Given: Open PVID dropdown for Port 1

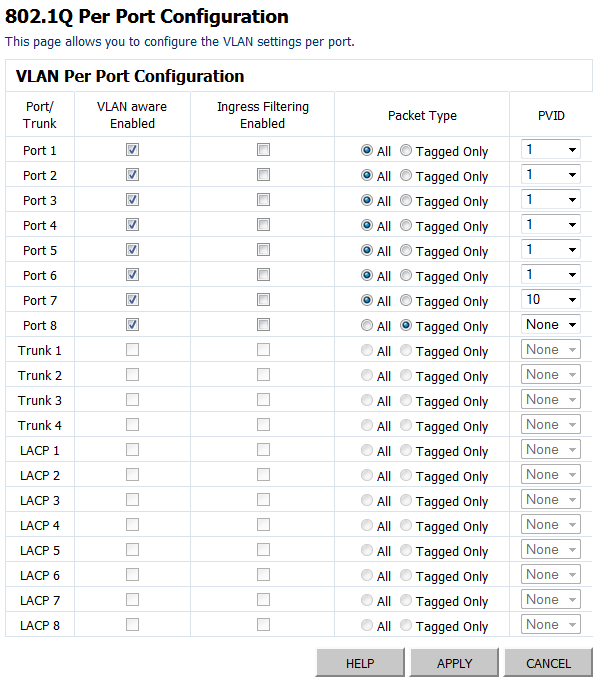Looking at the screenshot, I should 551,149.
